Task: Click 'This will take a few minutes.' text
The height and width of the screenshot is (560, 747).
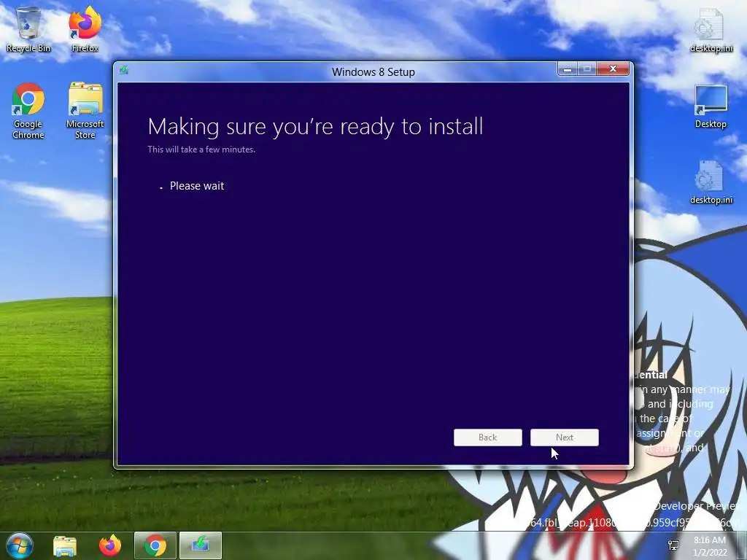Action: pos(201,149)
